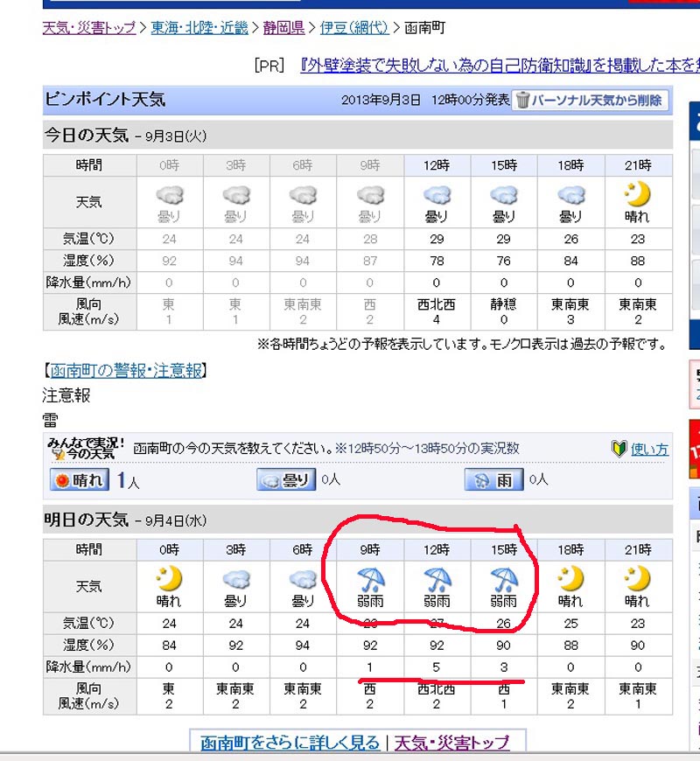Navigate to 伊豆(網代) in the breadcrumb

pos(354,28)
